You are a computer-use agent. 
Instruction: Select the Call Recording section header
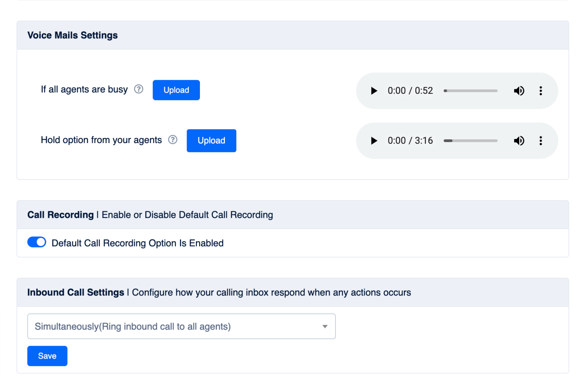(x=60, y=215)
